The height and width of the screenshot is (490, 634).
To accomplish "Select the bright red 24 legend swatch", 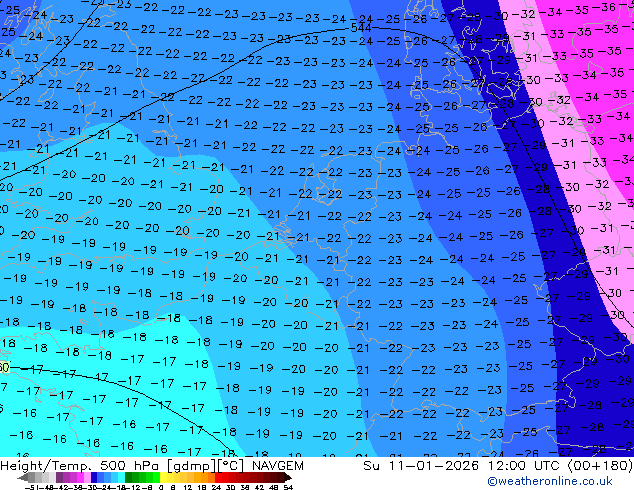I will tap(218, 477).
